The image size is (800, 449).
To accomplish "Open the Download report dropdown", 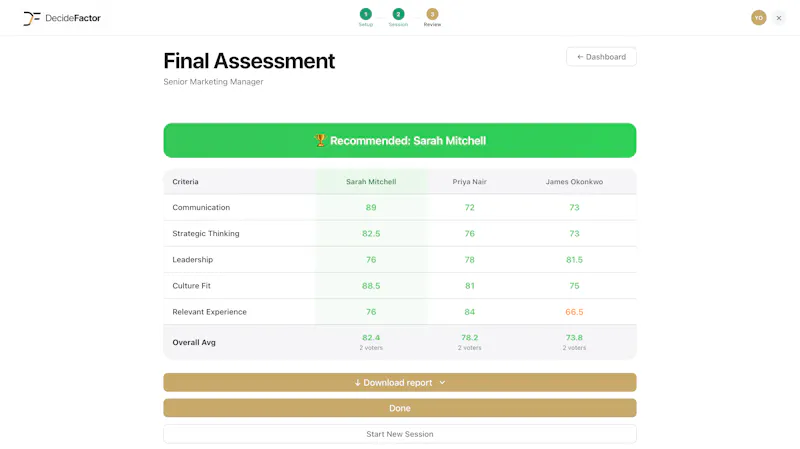I will pos(399,382).
